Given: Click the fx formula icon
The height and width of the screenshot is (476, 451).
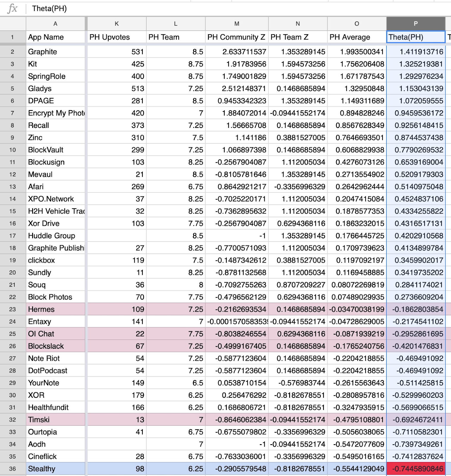Looking at the screenshot, I should tap(12, 8).
